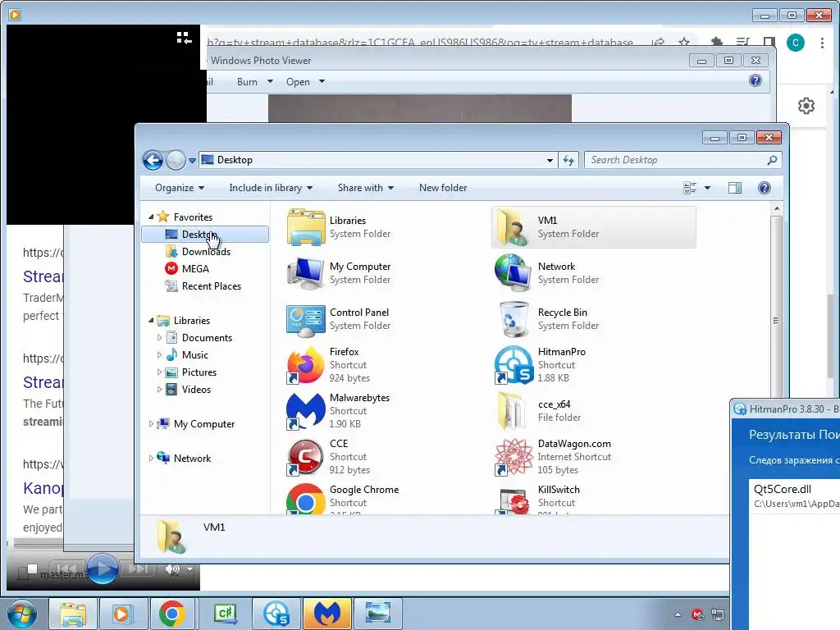The width and height of the screenshot is (840, 630).
Task: Open Chrome profile avatar C
Action: click(795, 43)
